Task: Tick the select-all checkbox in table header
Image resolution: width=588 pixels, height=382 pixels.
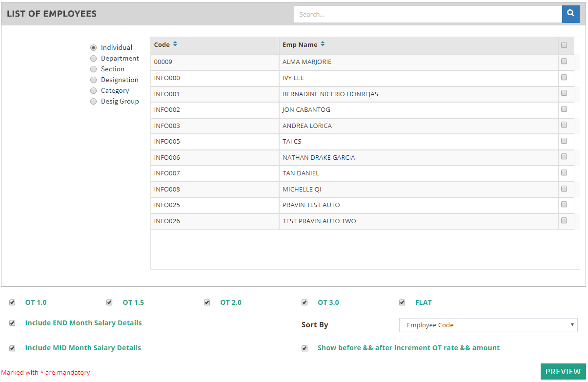Action: point(564,45)
